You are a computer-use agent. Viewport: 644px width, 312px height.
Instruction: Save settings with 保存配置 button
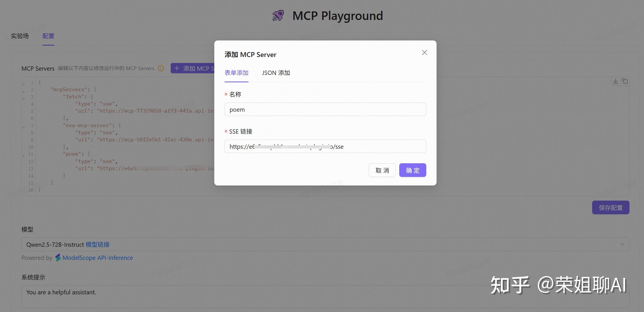click(x=610, y=207)
